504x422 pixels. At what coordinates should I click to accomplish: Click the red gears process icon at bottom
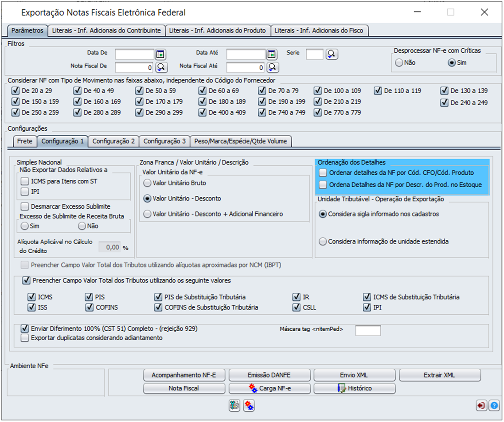[x=249, y=405]
